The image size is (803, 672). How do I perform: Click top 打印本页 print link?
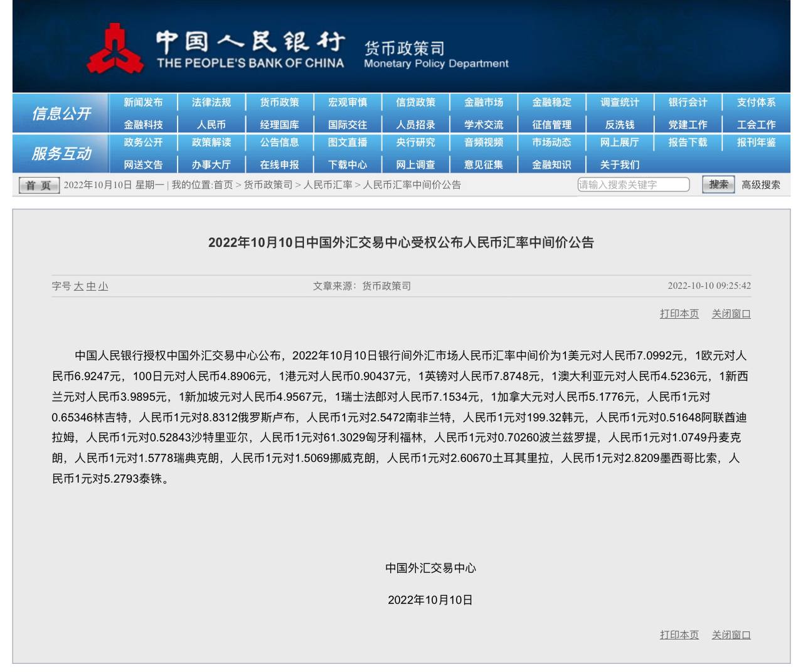679,314
